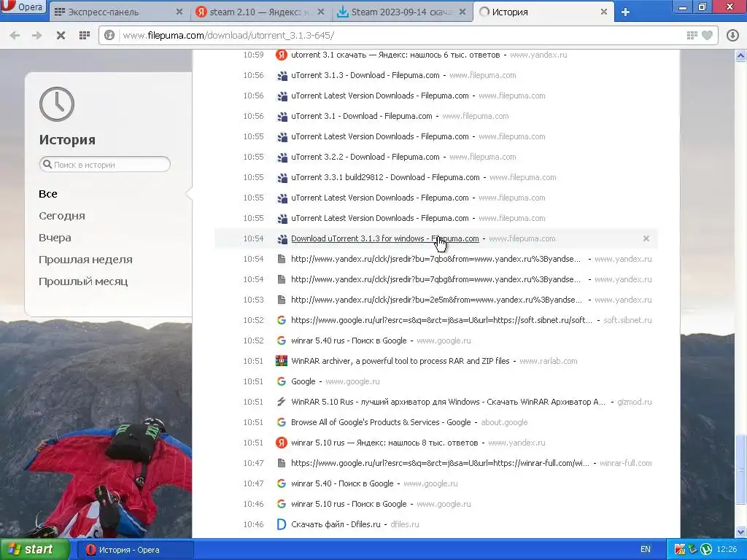Close the steam 2.10 Яндекс tab
This screenshot has height=560, width=747.
pos(321,12)
